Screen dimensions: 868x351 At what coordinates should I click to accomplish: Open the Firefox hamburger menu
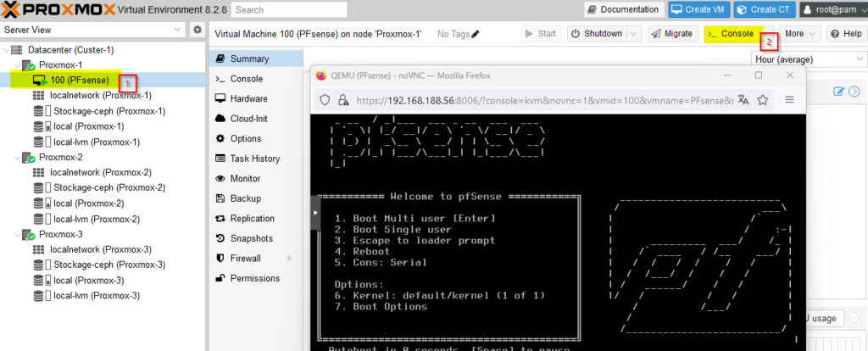point(790,100)
